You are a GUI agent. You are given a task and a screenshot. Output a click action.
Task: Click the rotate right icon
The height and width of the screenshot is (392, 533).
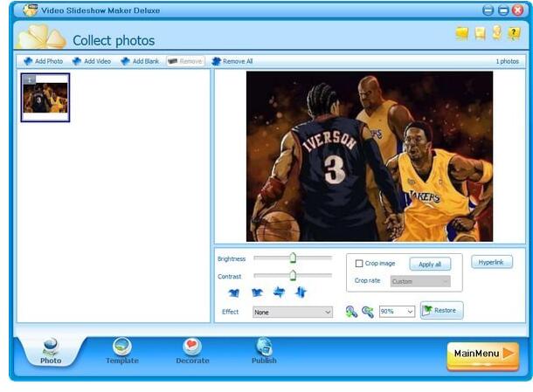coord(257,292)
